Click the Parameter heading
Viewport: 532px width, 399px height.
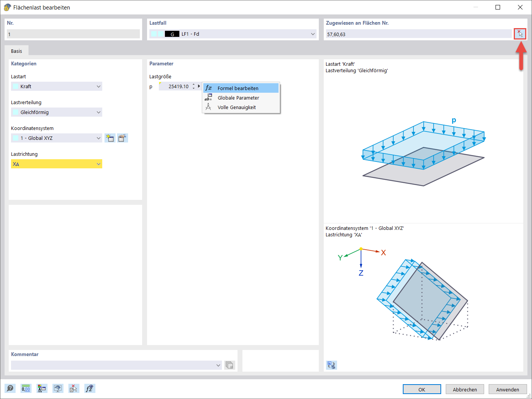[x=161, y=63]
